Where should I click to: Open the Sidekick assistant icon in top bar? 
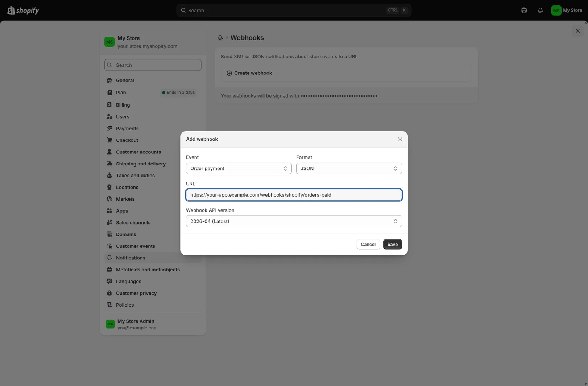524,11
